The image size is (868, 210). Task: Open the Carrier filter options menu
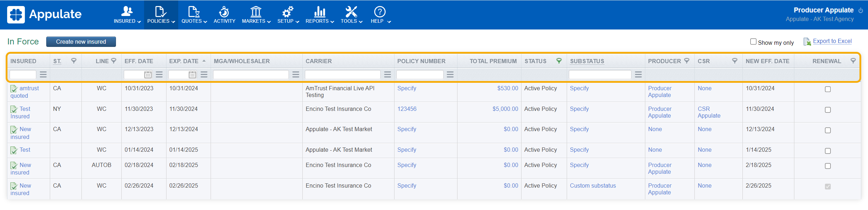387,75
